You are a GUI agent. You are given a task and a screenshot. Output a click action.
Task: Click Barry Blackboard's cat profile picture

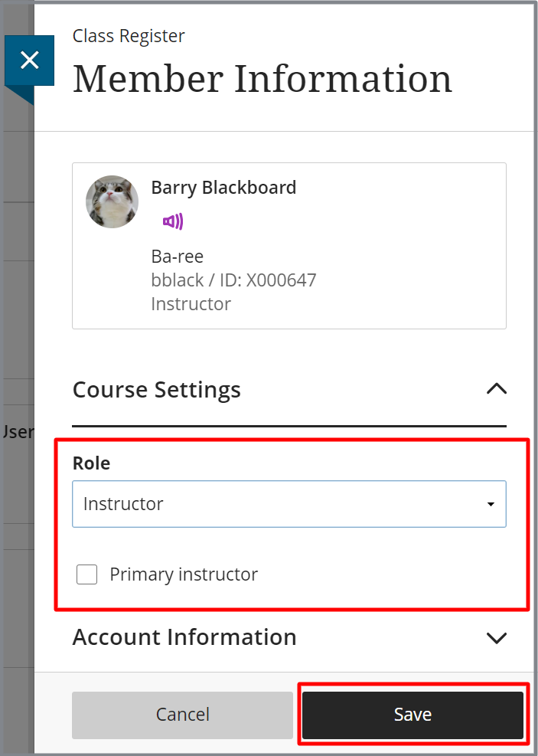pos(112,201)
